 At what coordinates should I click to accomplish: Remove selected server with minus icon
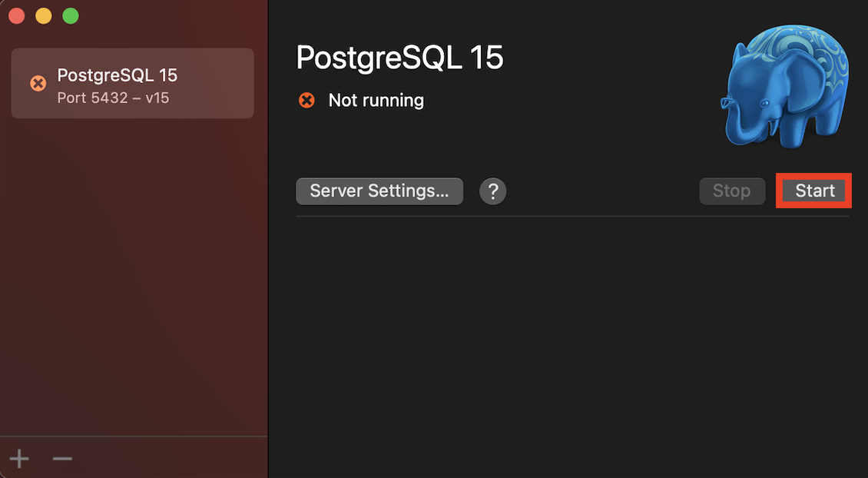click(x=62, y=459)
